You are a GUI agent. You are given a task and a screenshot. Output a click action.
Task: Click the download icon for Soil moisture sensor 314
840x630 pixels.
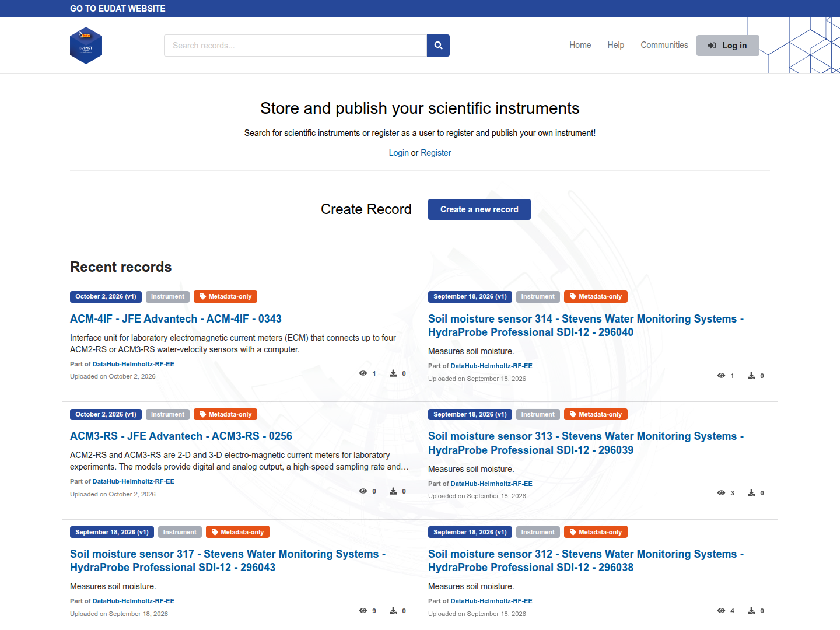tap(751, 376)
